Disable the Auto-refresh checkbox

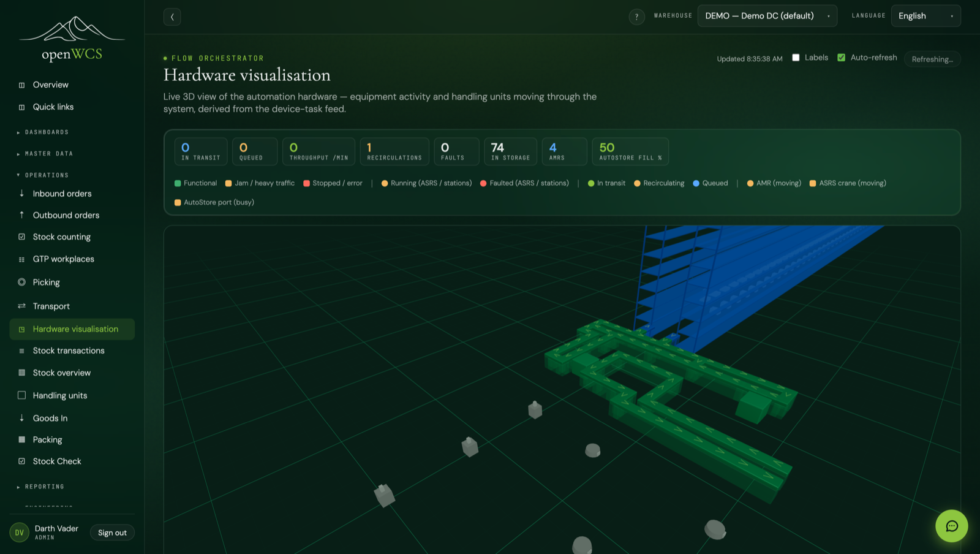point(841,58)
